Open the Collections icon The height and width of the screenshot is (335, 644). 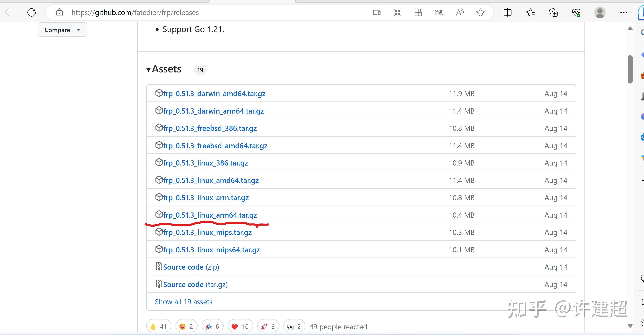[553, 12]
